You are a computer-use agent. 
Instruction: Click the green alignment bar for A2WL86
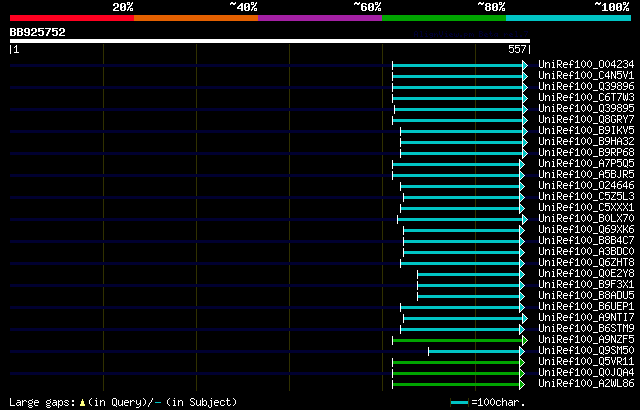tap(458, 384)
